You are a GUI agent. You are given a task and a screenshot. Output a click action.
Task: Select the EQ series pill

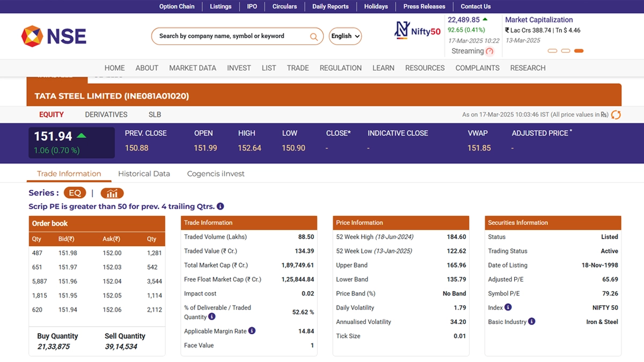(x=75, y=193)
